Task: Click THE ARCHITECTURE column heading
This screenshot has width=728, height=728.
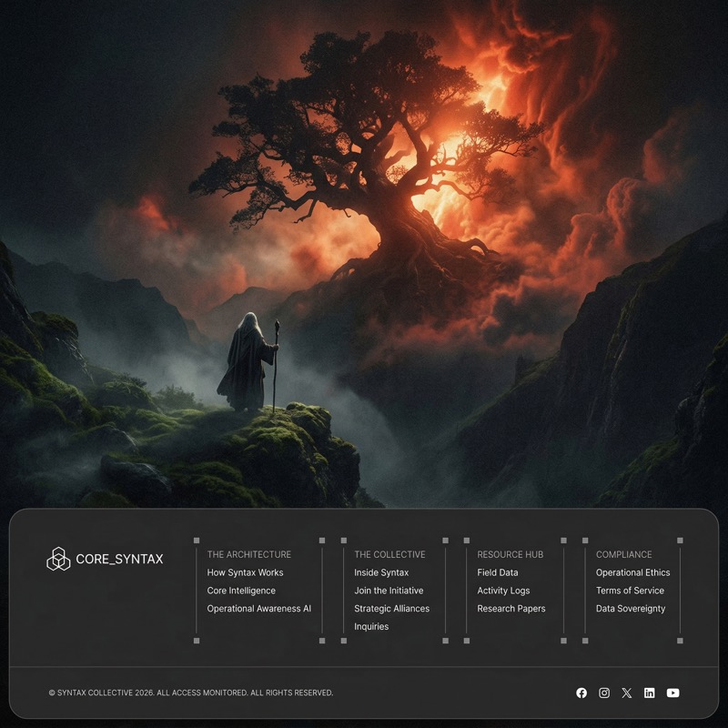Action: tap(249, 554)
